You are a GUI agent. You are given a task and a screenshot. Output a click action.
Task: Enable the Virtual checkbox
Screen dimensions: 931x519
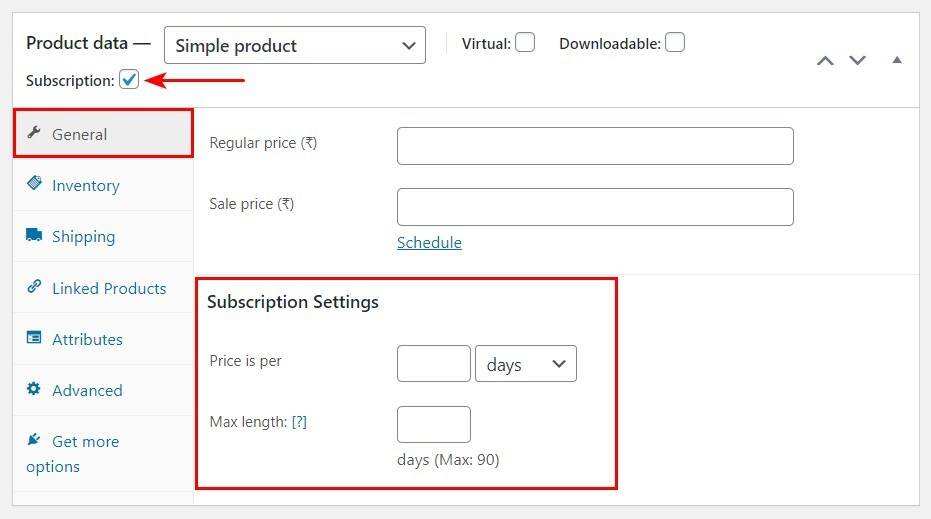(525, 43)
